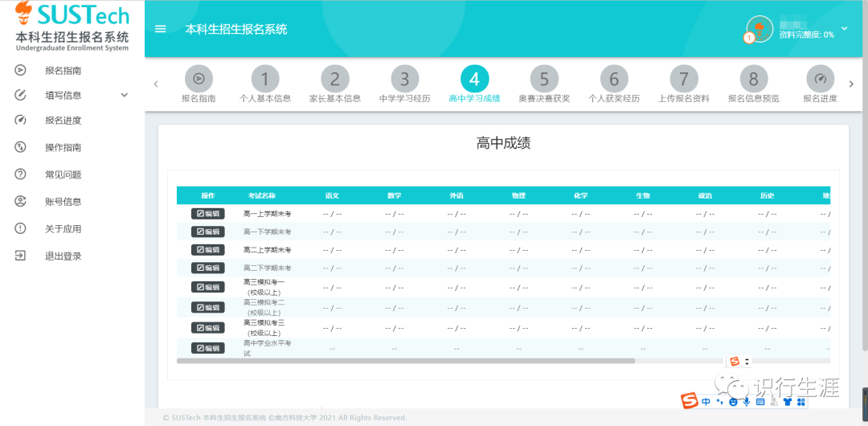Click 退出登录 logout icon in sidebar

pos(20,256)
